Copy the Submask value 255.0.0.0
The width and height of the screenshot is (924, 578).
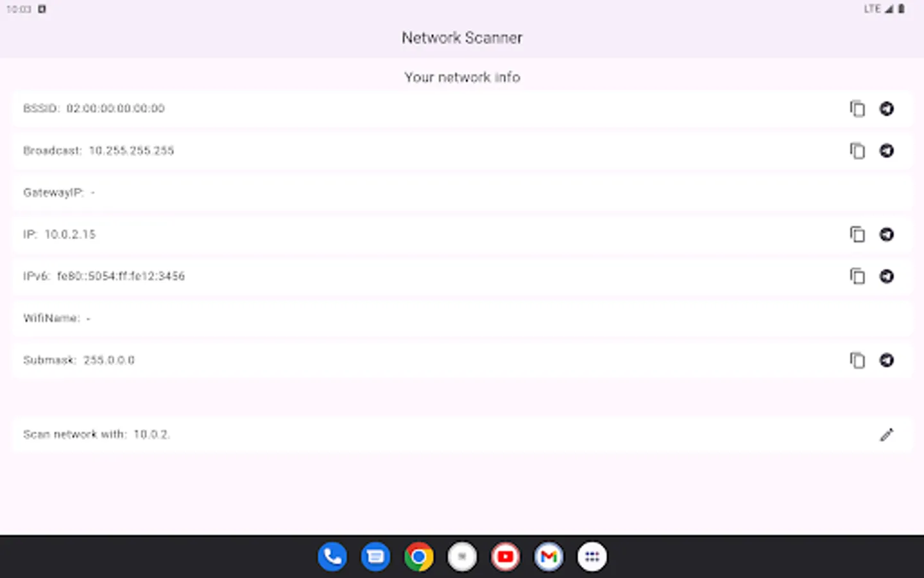click(x=857, y=360)
